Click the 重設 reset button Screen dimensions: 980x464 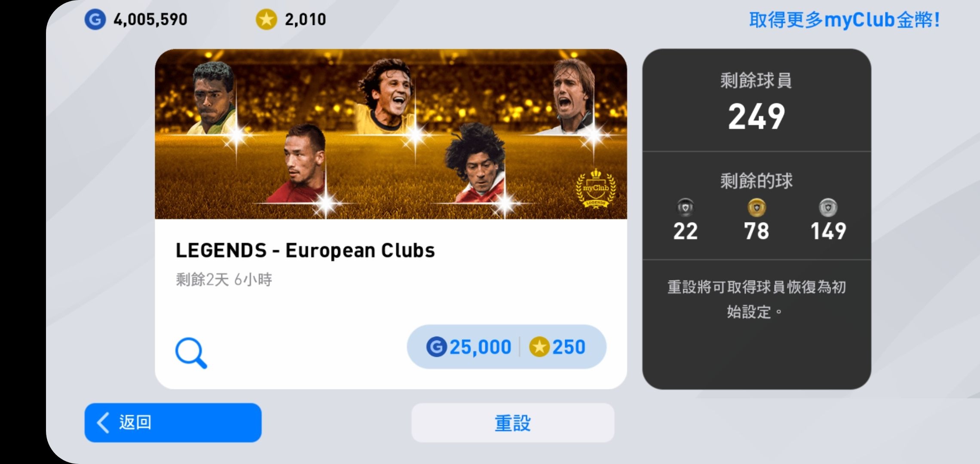pyautogui.click(x=513, y=423)
